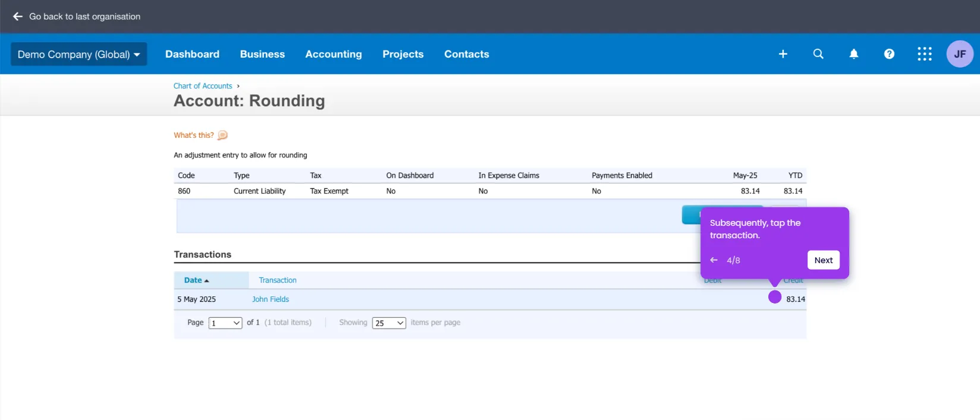Click Next in the purple tooltip
The image size is (980, 420).
[824, 260]
